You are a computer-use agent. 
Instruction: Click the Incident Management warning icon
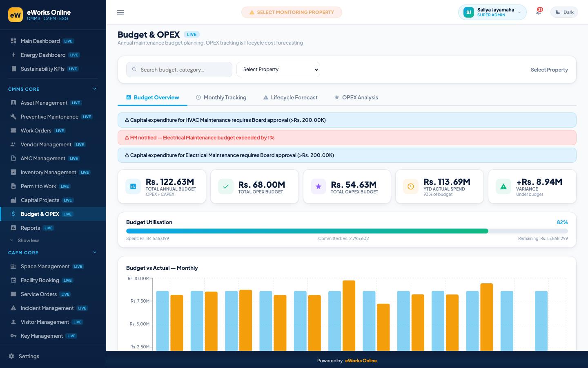pyautogui.click(x=13, y=308)
